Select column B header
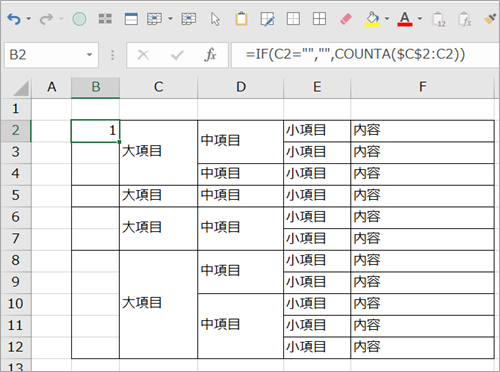Image resolution: width=500 pixels, height=372 pixels. (x=96, y=87)
